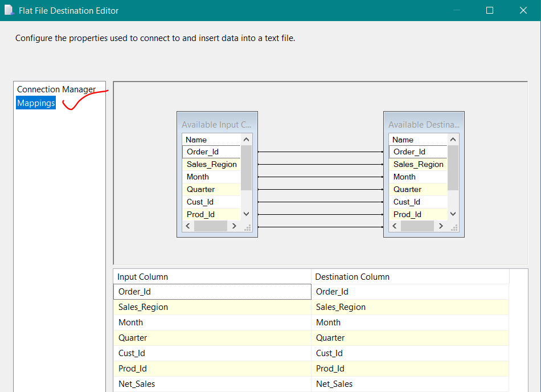The height and width of the screenshot is (392, 541).
Task: Select the Mappings page
Action: click(x=35, y=103)
